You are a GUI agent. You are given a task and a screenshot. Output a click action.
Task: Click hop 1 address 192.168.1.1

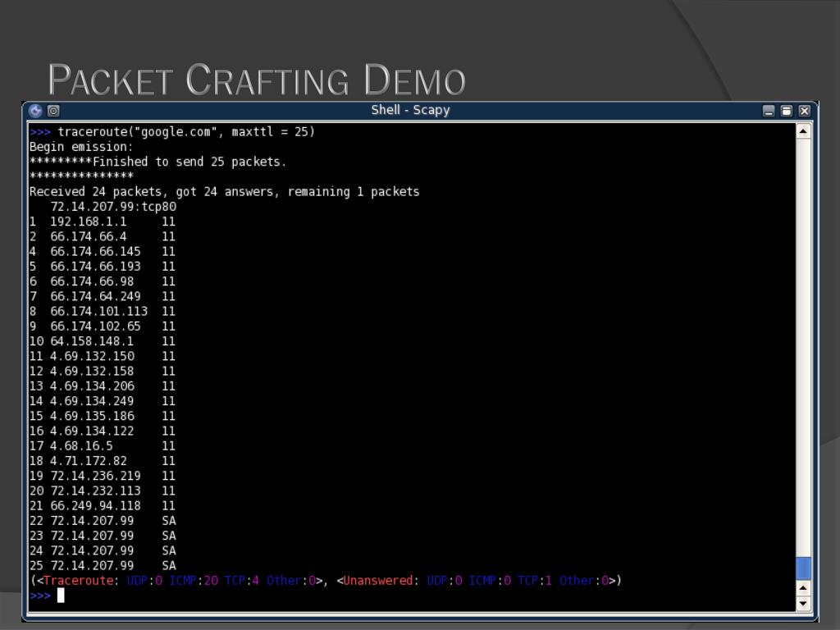tap(89, 221)
